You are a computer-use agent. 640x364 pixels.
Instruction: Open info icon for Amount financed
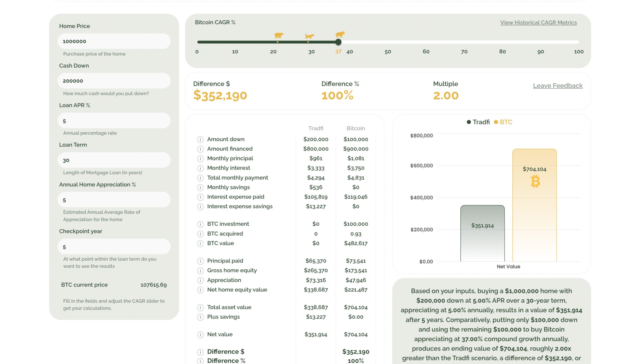point(200,149)
